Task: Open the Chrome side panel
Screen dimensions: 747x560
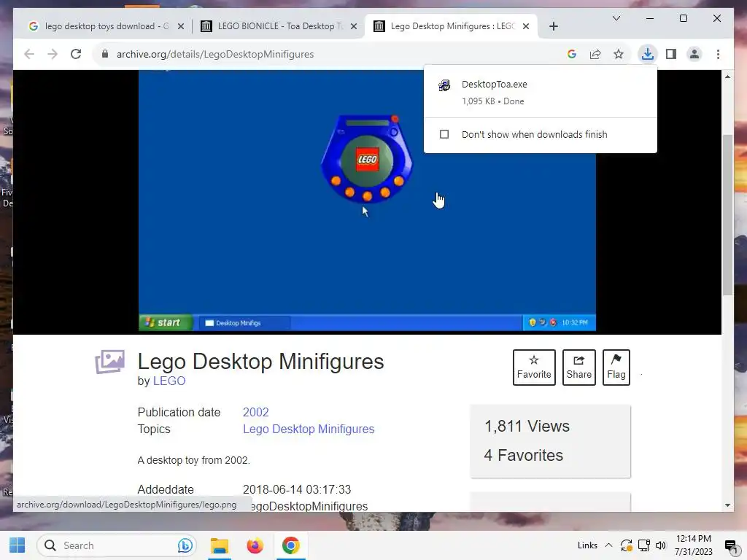Action: click(x=671, y=54)
